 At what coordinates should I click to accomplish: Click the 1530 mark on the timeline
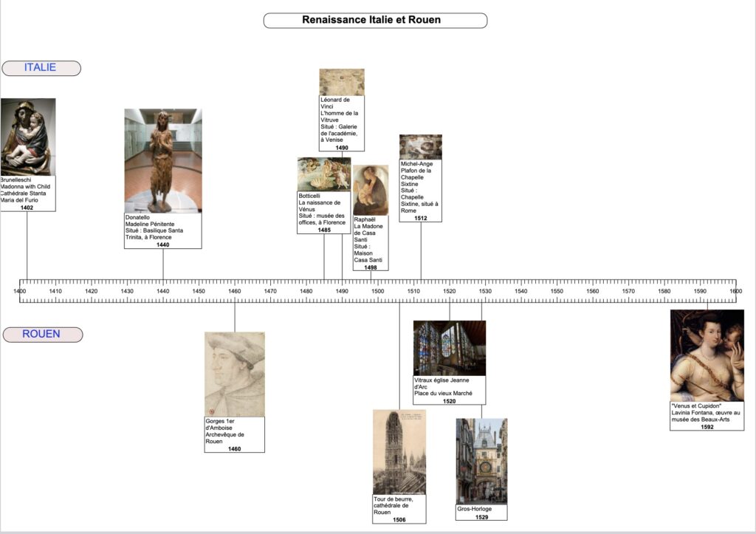click(x=485, y=291)
